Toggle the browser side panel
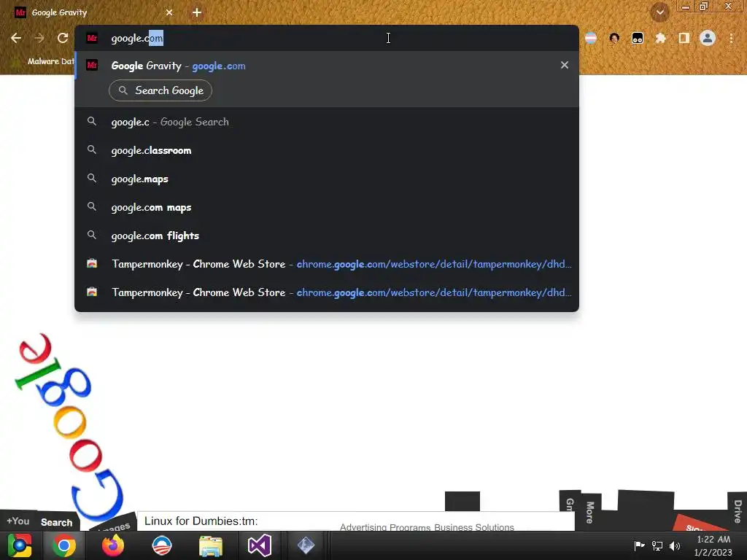Screen dimensions: 747x560 684,38
